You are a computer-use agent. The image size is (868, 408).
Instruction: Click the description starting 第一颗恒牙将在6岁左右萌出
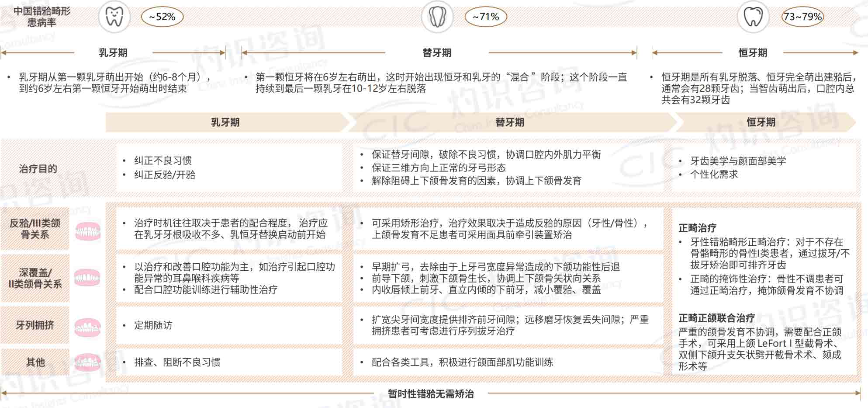(x=441, y=83)
